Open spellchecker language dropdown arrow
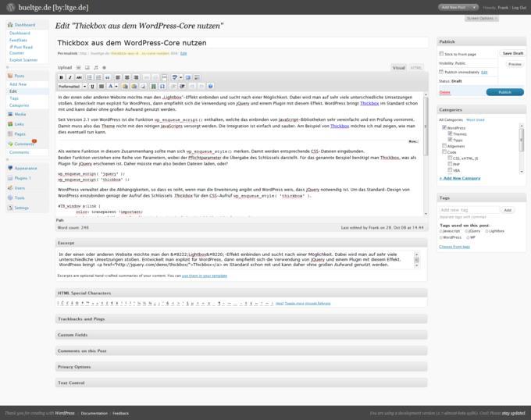 [181, 77]
